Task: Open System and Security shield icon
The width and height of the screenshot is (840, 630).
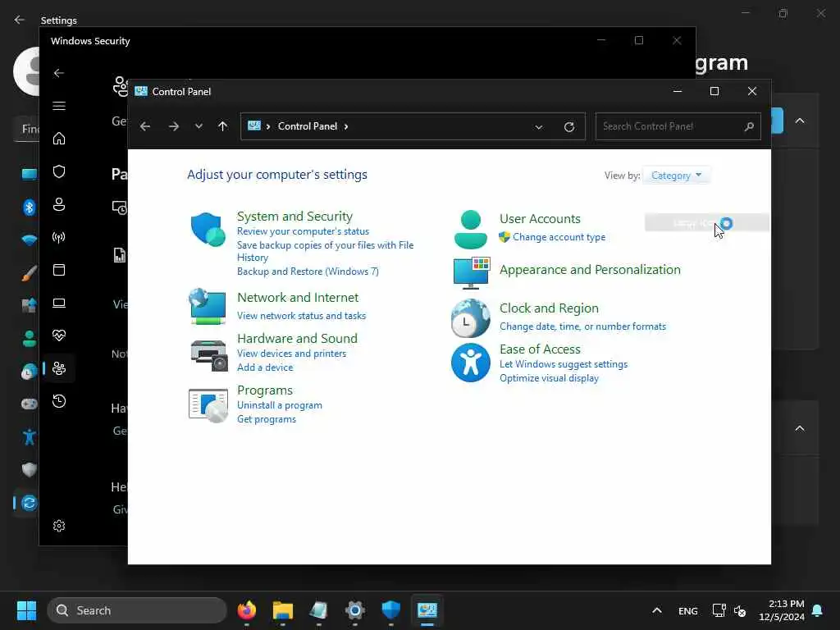Action: point(208,230)
